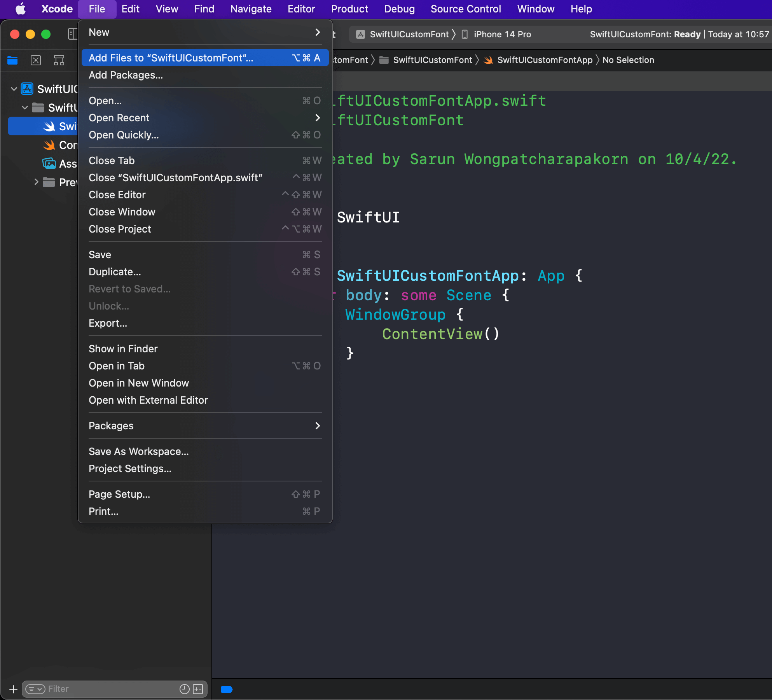Toggle the SwiftUICustomFont project disclosure

[15, 89]
